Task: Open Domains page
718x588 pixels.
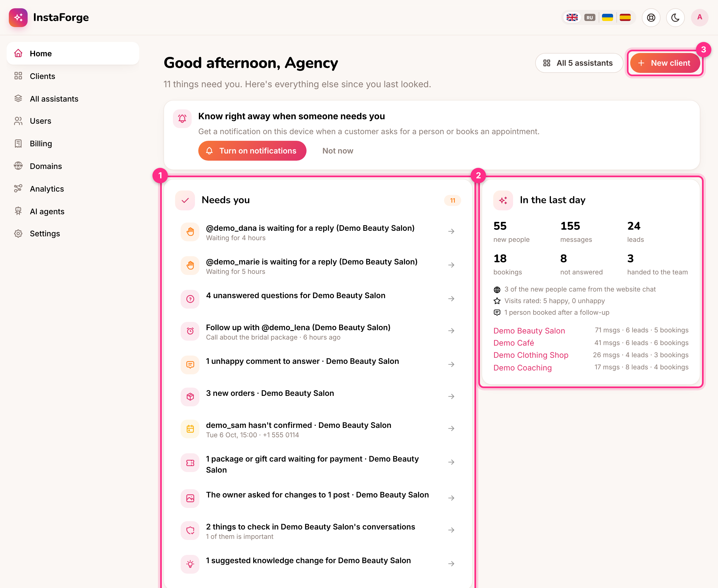Action: pyautogui.click(x=73, y=166)
